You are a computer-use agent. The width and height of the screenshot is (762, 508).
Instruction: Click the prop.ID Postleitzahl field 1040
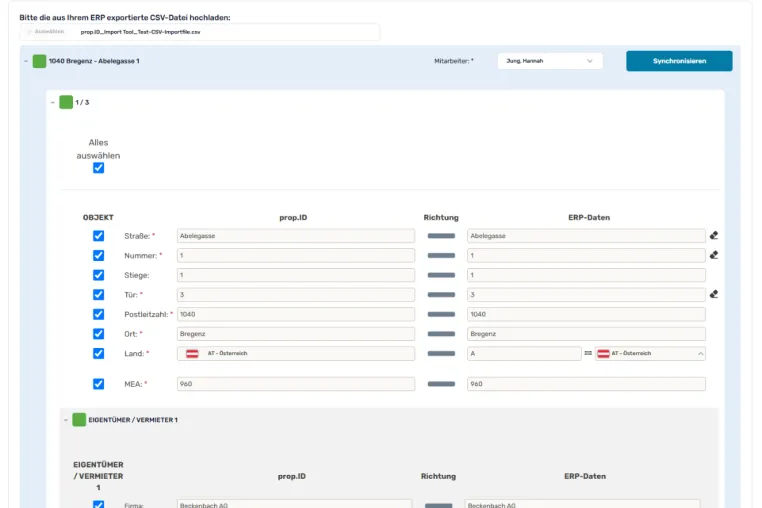click(296, 314)
